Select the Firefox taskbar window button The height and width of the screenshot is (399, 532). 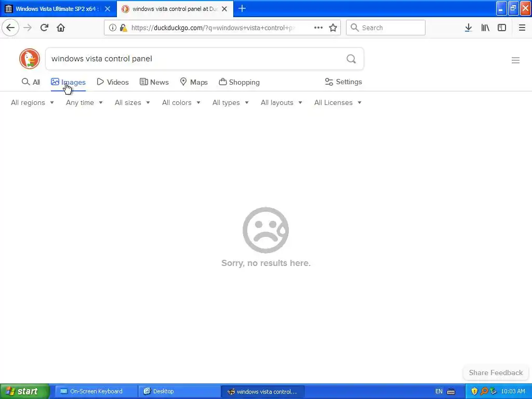262,392
